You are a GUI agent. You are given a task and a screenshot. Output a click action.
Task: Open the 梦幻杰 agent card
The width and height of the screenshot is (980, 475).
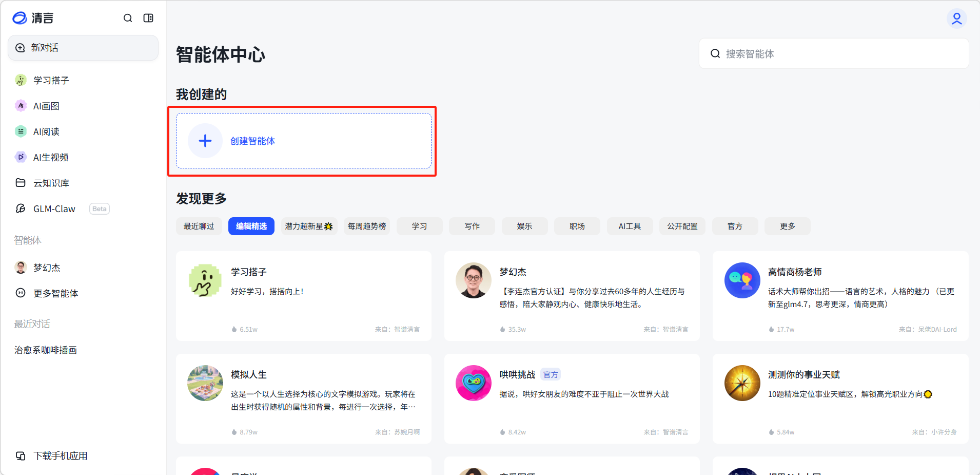[572, 296]
